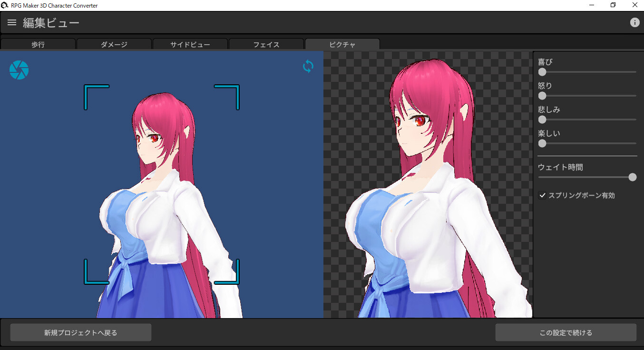The image size is (644, 350).
Task: Open the サイドビュー tab
Action: (x=190, y=44)
